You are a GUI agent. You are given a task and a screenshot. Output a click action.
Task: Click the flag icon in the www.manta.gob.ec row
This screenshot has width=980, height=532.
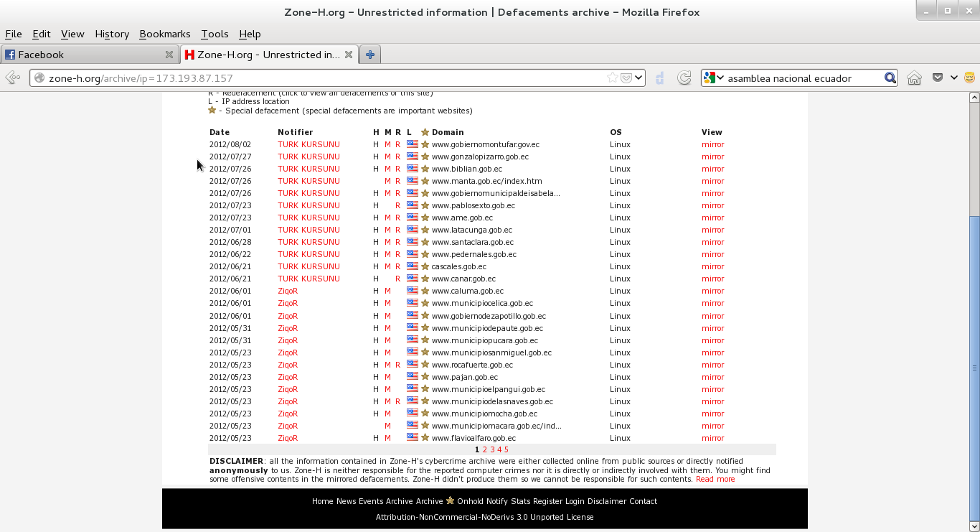413,181
